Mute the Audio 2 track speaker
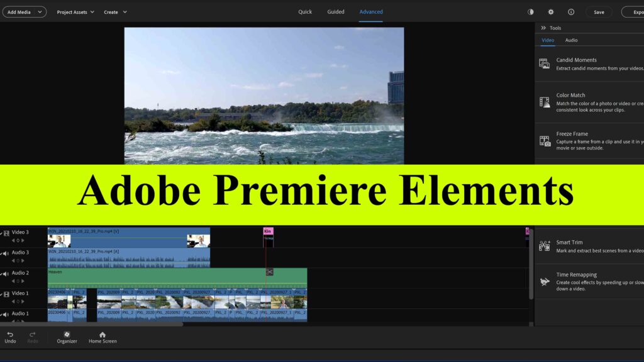644x362 pixels. (x=6, y=274)
